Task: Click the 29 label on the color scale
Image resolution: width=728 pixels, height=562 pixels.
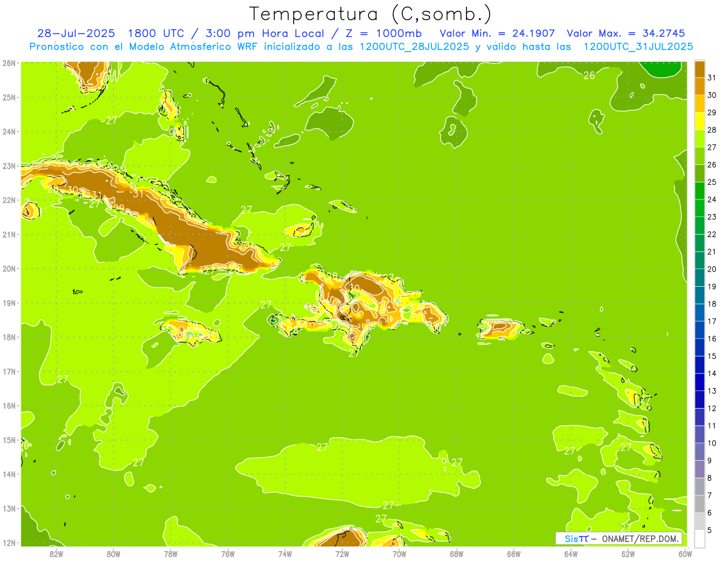Action: click(x=712, y=112)
